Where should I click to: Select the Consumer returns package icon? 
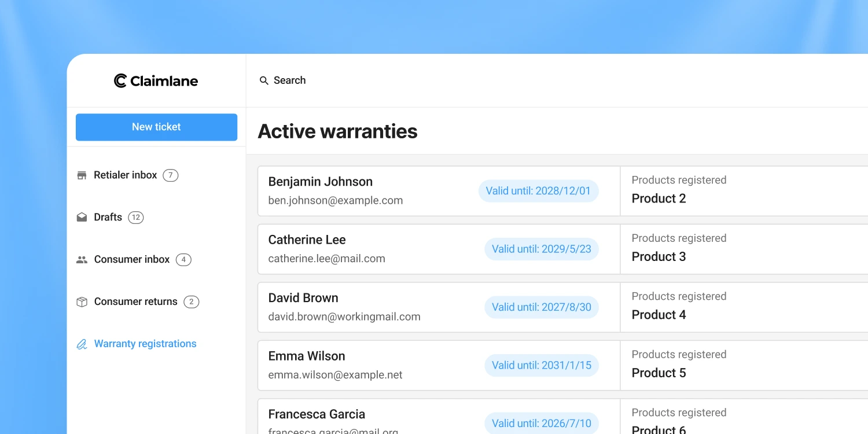point(82,301)
